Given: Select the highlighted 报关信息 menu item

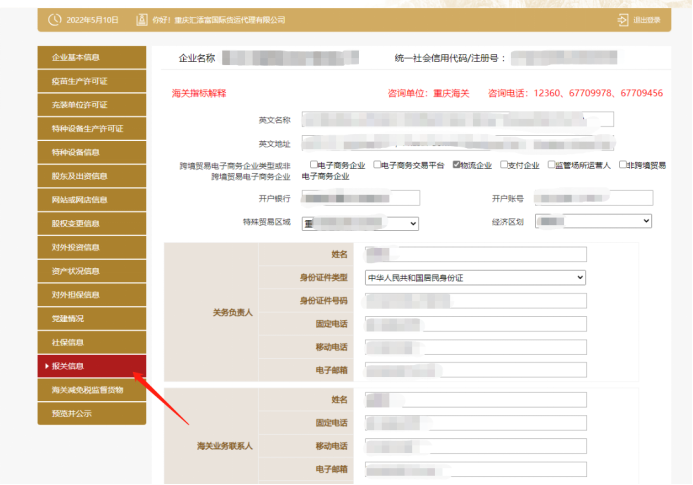Looking at the screenshot, I should 92,366.
